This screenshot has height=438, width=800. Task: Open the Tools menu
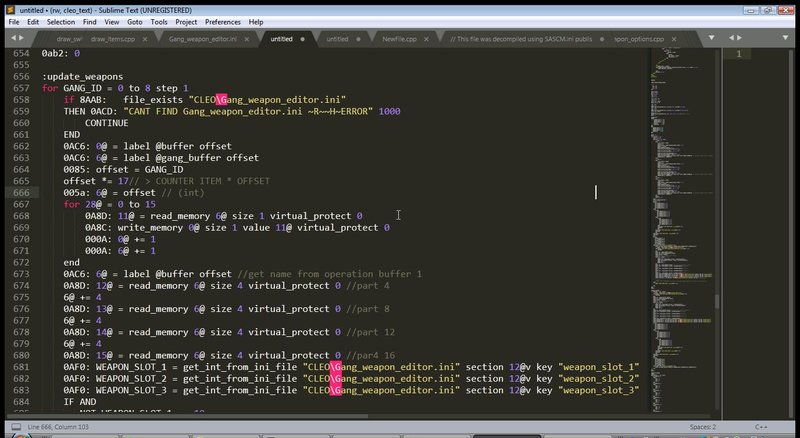coord(159,22)
